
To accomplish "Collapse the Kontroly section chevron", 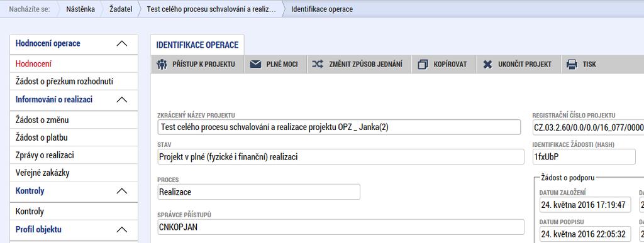I will [x=122, y=191].
